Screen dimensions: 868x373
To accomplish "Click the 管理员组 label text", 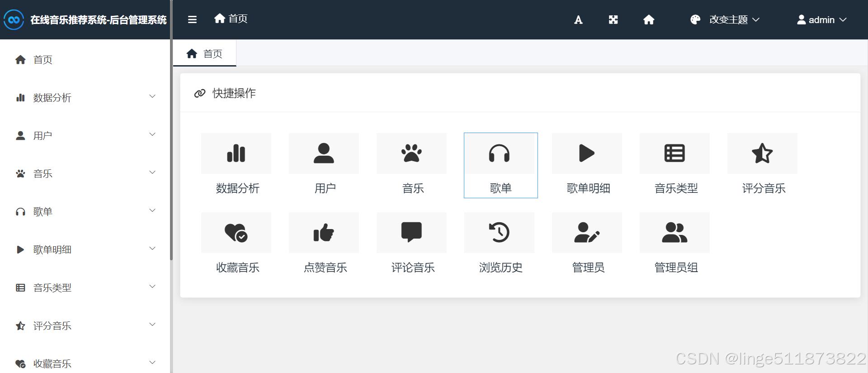I will [676, 268].
